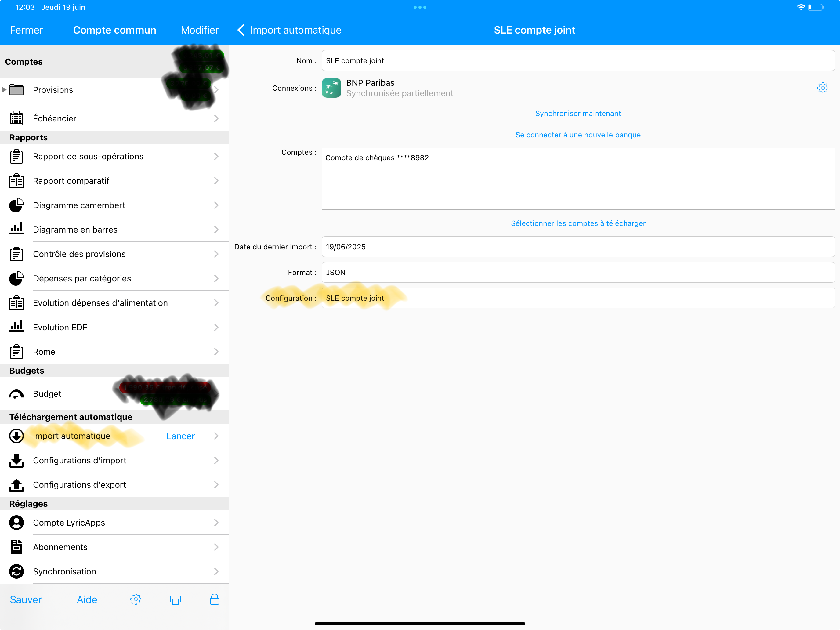Screen dimensions: 840x630
Task: Click the Diagramme en barres chart icon
Action: coord(16,229)
